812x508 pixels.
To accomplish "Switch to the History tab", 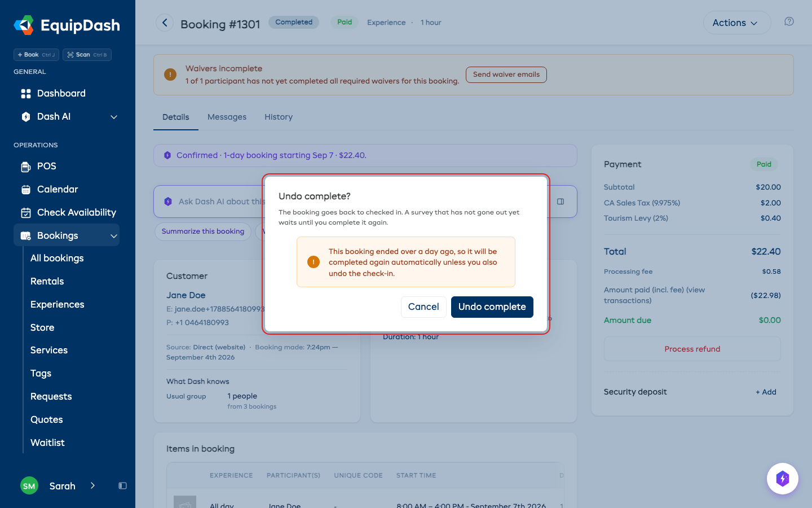I will 279,117.
